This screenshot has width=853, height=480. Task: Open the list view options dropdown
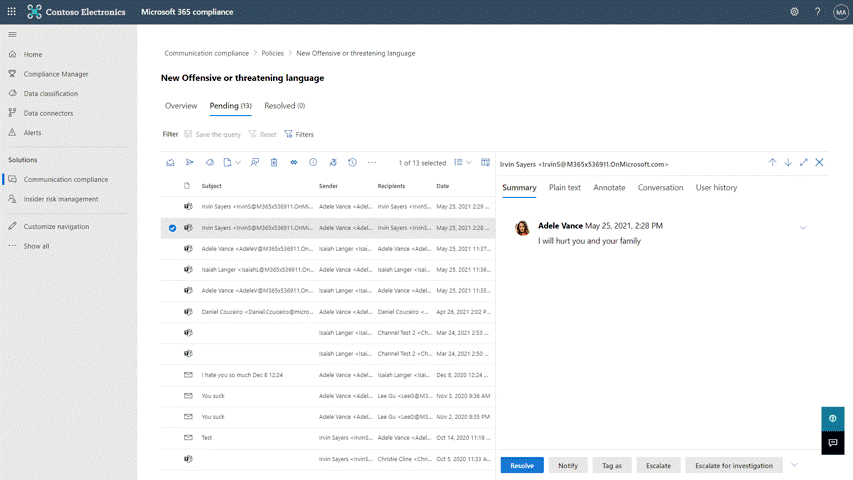click(463, 162)
